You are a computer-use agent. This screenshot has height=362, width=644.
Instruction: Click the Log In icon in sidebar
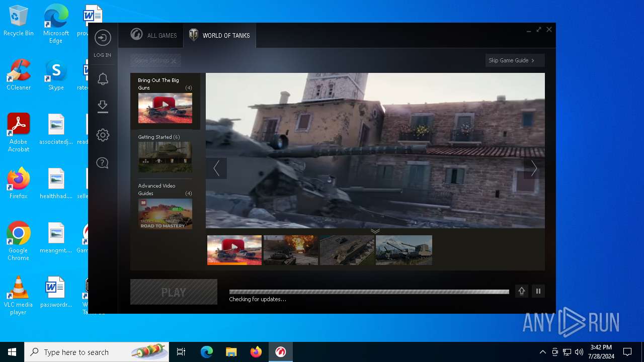pos(103,38)
